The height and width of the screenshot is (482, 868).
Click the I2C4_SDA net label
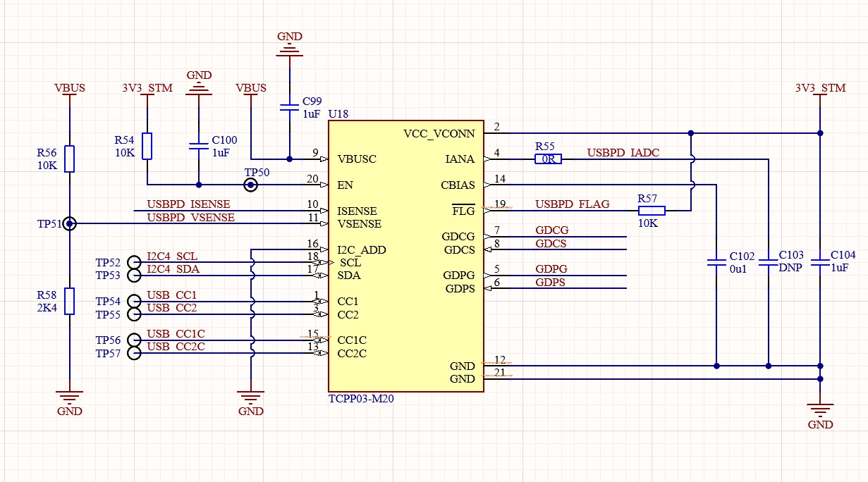173,269
